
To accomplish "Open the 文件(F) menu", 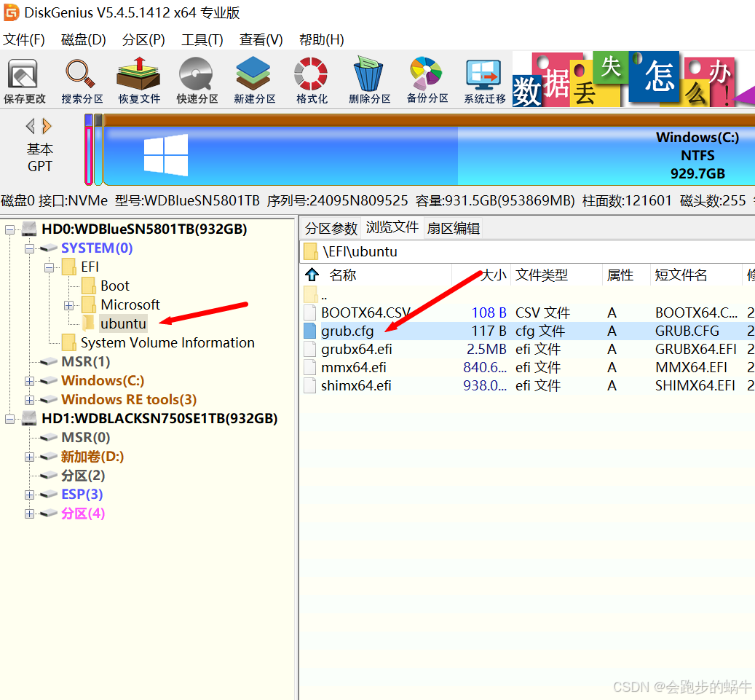I will (x=23, y=39).
